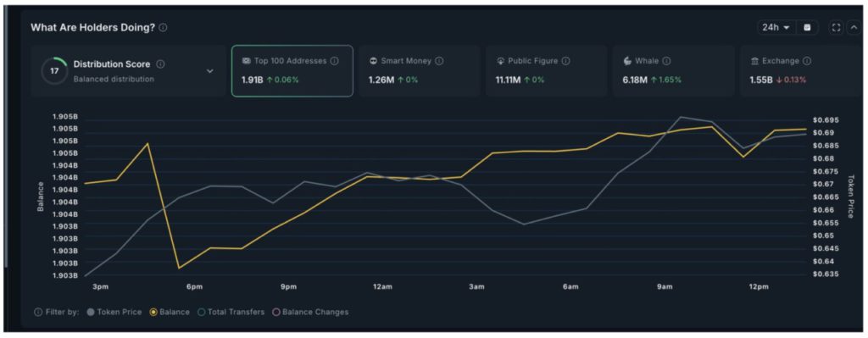Image resolution: width=868 pixels, height=338 pixels.
Task: Click info icon next to Top 100 Addresses
Action: 334,61
